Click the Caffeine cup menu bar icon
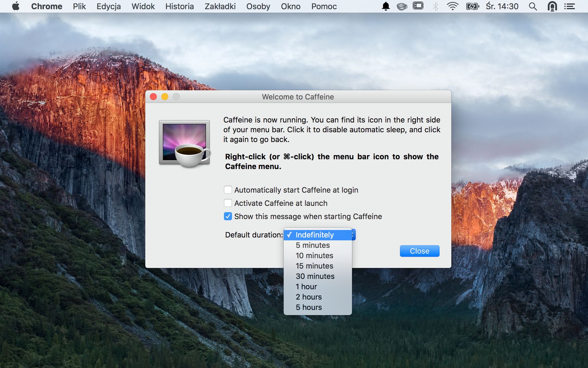This screenshot has height=368, width=588. [402, 6]
